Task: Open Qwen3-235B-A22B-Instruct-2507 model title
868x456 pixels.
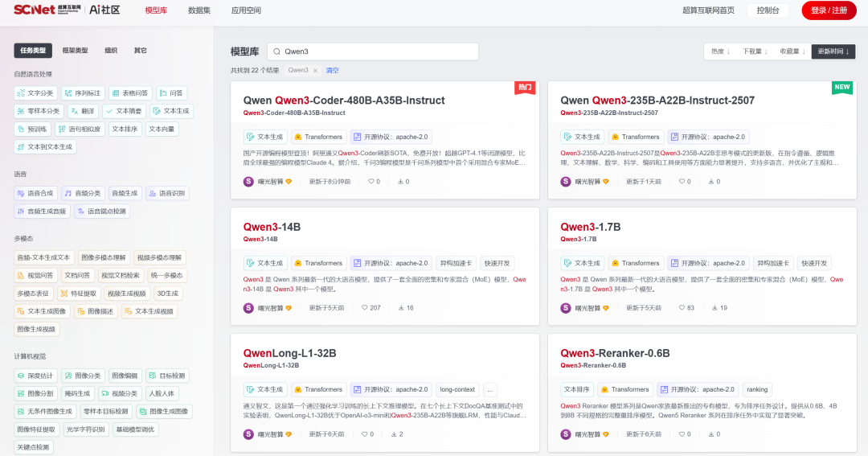Action: 657,101
